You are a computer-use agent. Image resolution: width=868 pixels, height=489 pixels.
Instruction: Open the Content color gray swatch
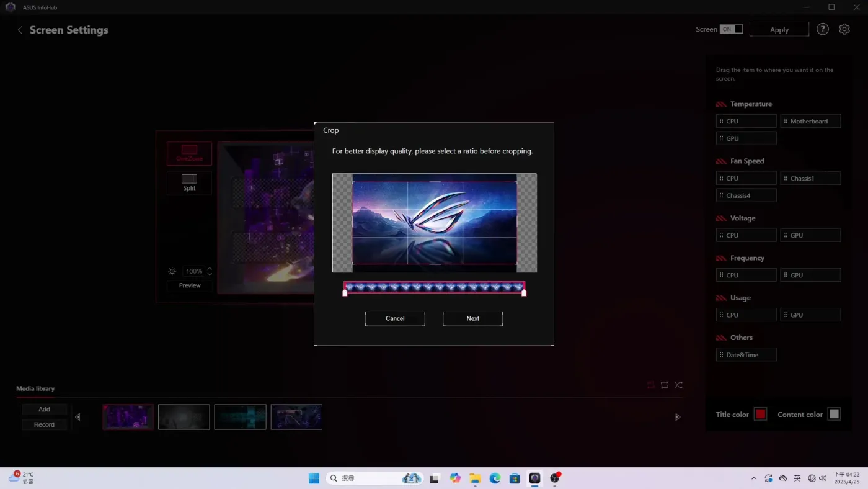pos(834,414)
